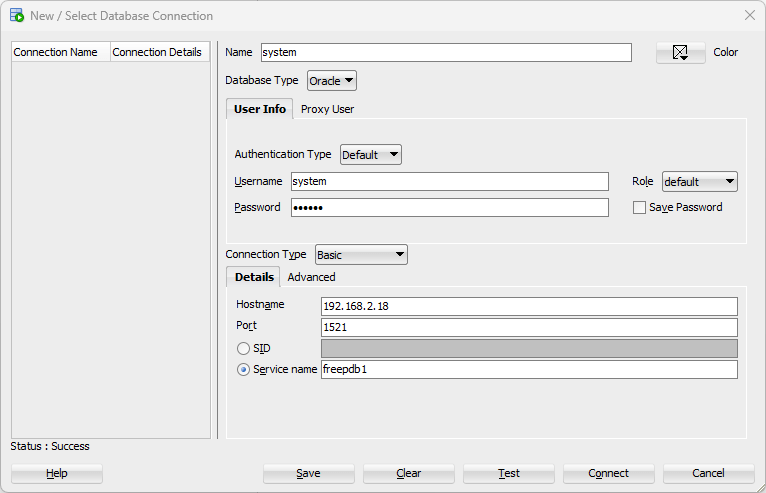
Task: Click the Username input field
Action: (450, 181)
